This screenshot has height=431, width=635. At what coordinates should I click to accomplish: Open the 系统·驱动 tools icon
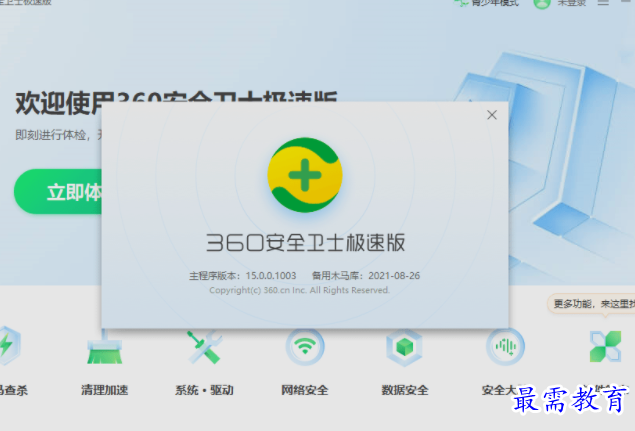point(205,347)
